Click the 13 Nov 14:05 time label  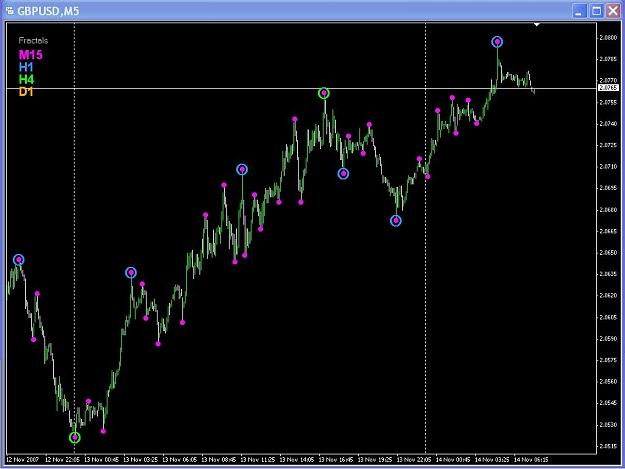pyautogui.click(x=297, y=459)
